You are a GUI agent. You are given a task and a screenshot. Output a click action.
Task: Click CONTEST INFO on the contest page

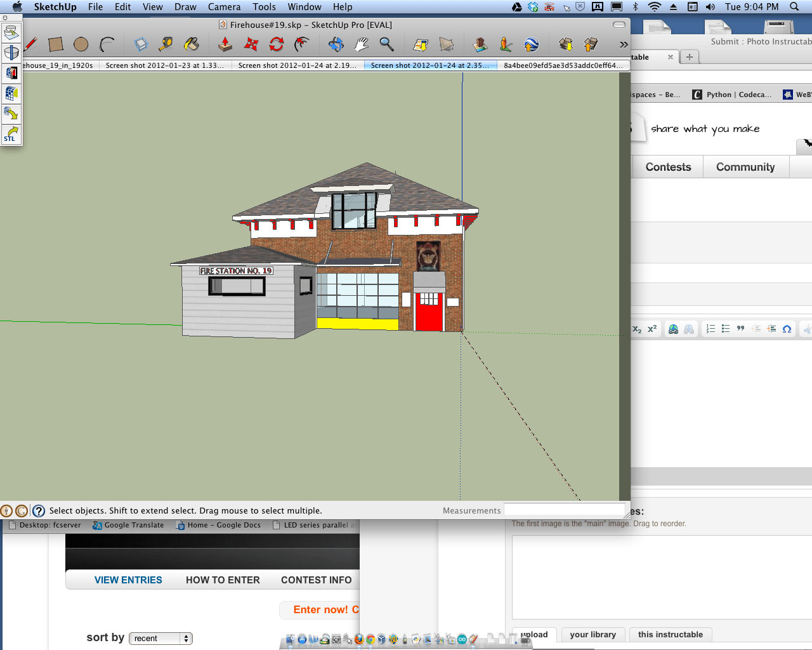(316, 580)
